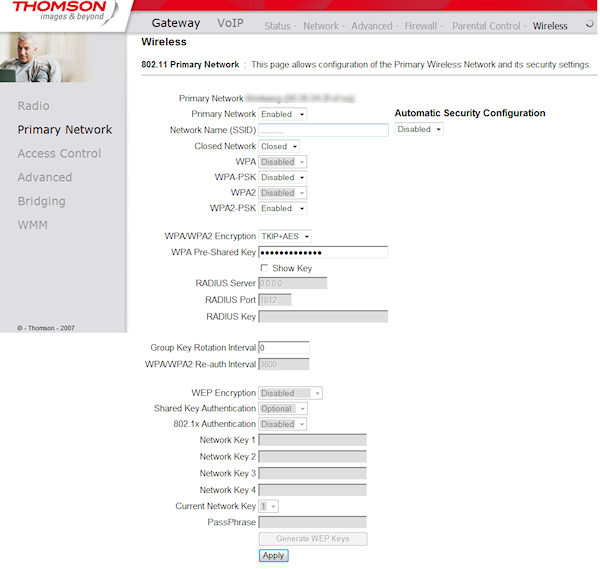Go to the Access Control page
This screenshot has height=569, width=600.
pos(59,153)
